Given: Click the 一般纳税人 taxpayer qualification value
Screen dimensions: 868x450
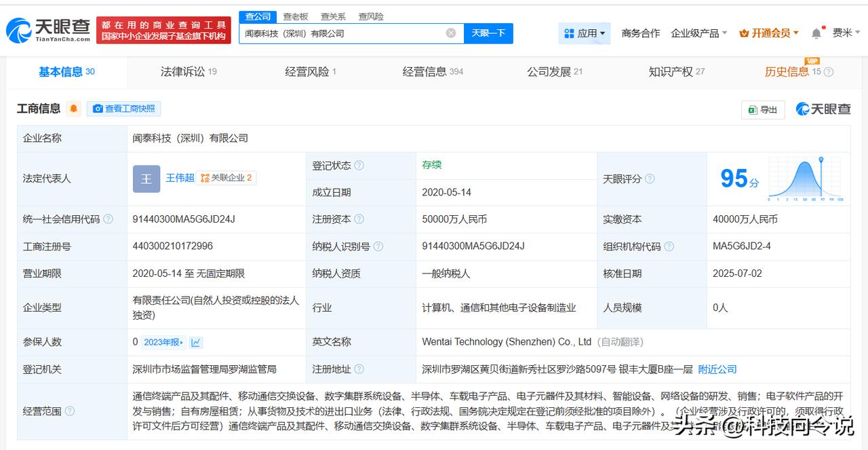Looking at the screenshot, I should pyautogui.click(x=446, y=274).
